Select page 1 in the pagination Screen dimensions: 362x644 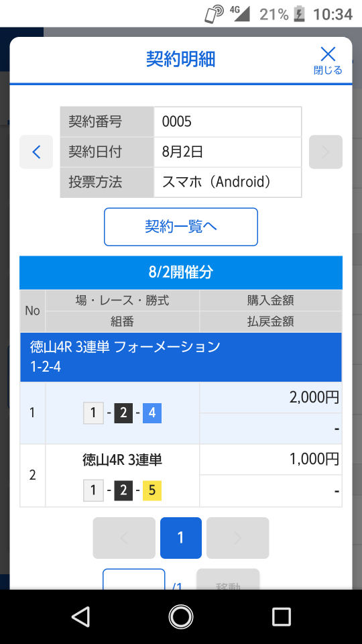(180, 537)
